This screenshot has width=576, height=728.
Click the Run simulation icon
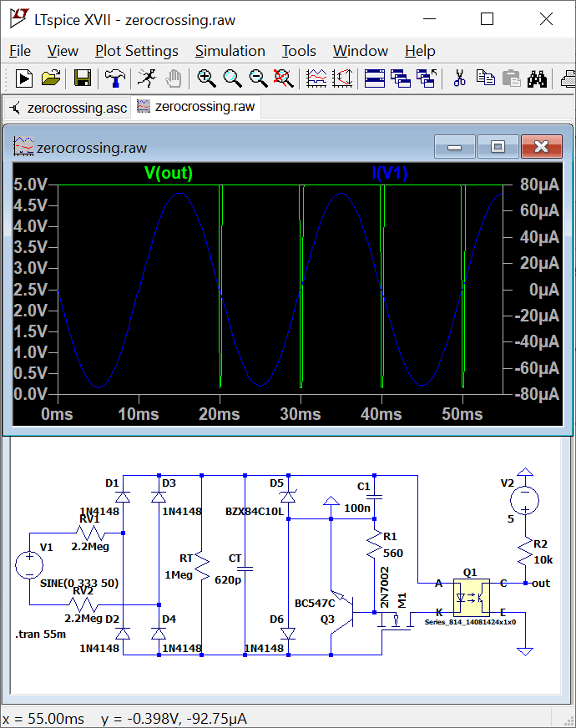coord(23,78)
